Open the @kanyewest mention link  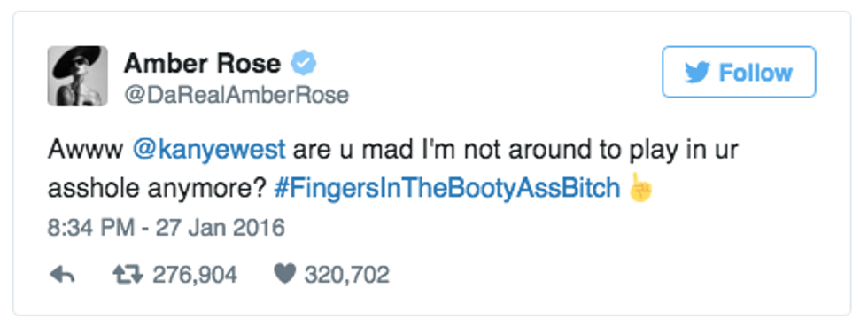click(209, 150)
